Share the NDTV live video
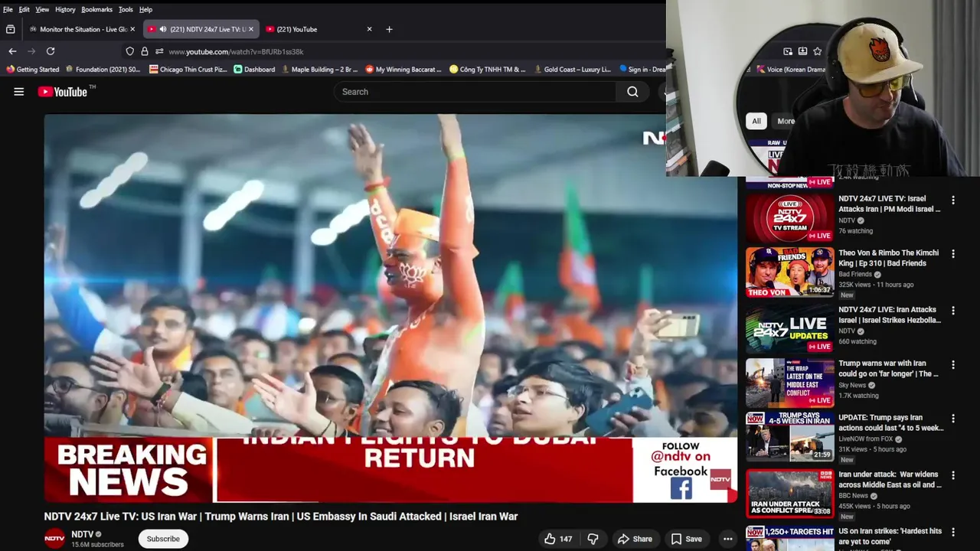980x551 pixels. [x=635, y=539]
